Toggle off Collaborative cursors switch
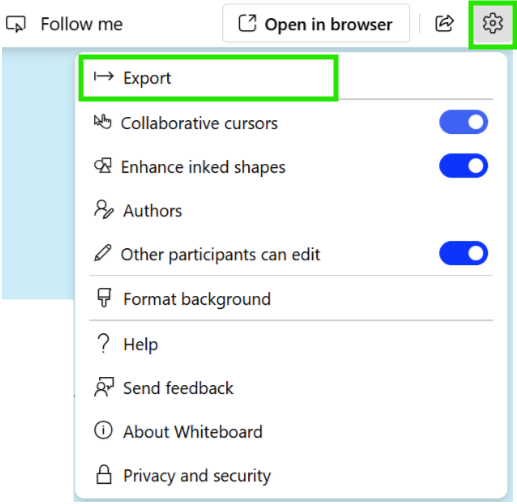This screenshot has height=504, width=517. click(x=463, y=122)
